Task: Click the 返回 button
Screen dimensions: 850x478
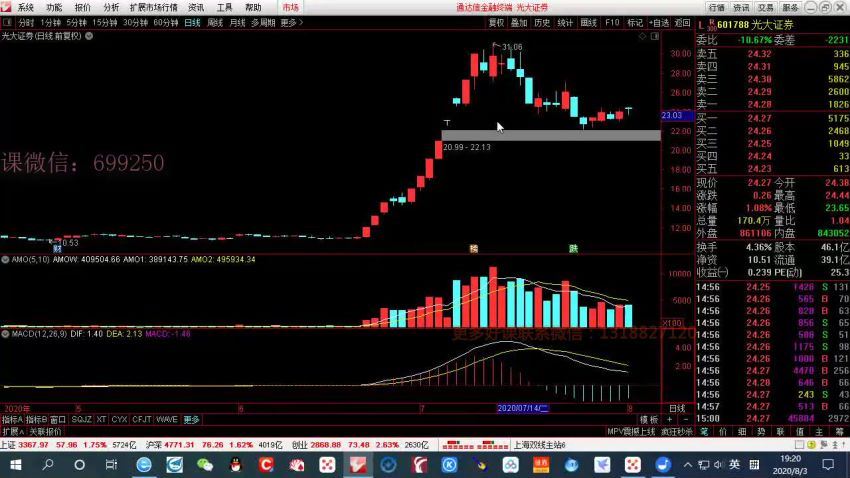Action: (682, 23)
